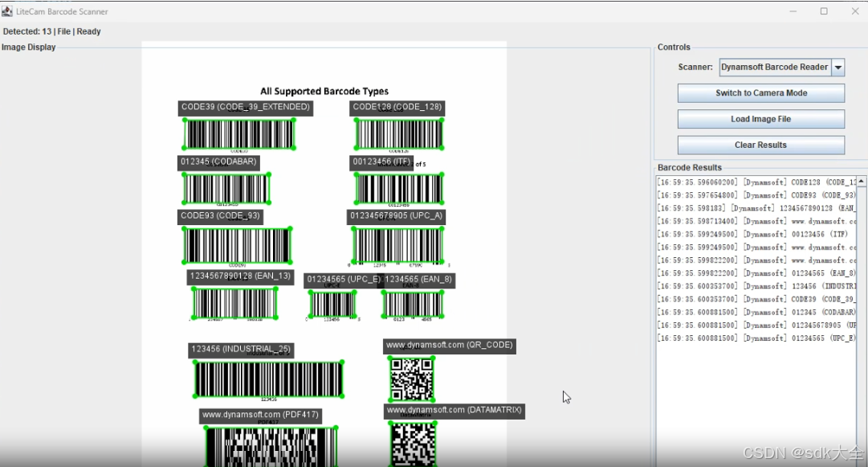Image resolution: width=868 pixels, height=467 pixels.
Task: Click Switch to Camera Mode button
Action: pyautogui.click(x=761, y=93)
